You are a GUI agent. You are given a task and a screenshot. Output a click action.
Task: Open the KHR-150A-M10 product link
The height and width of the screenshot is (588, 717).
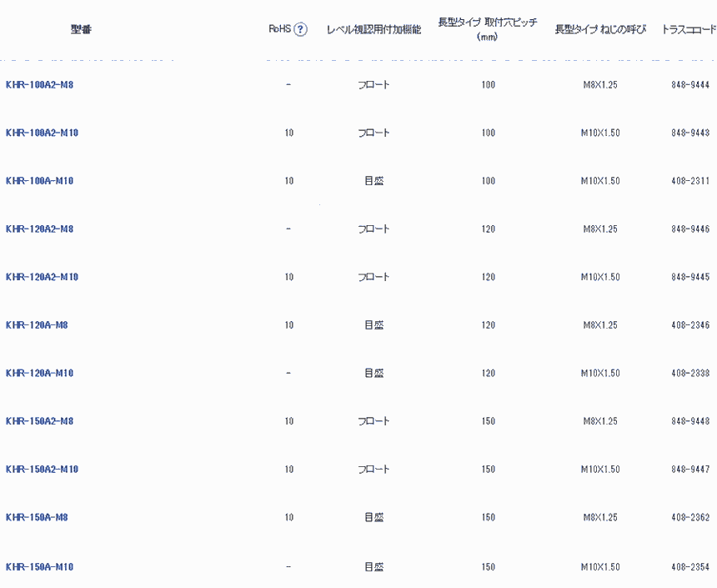[39, 567]
